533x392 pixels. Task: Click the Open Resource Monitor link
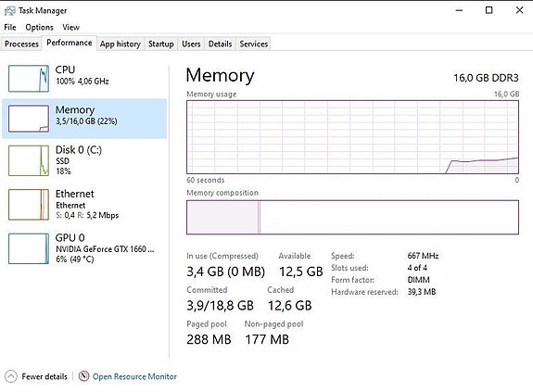click(x=134, y=376)
